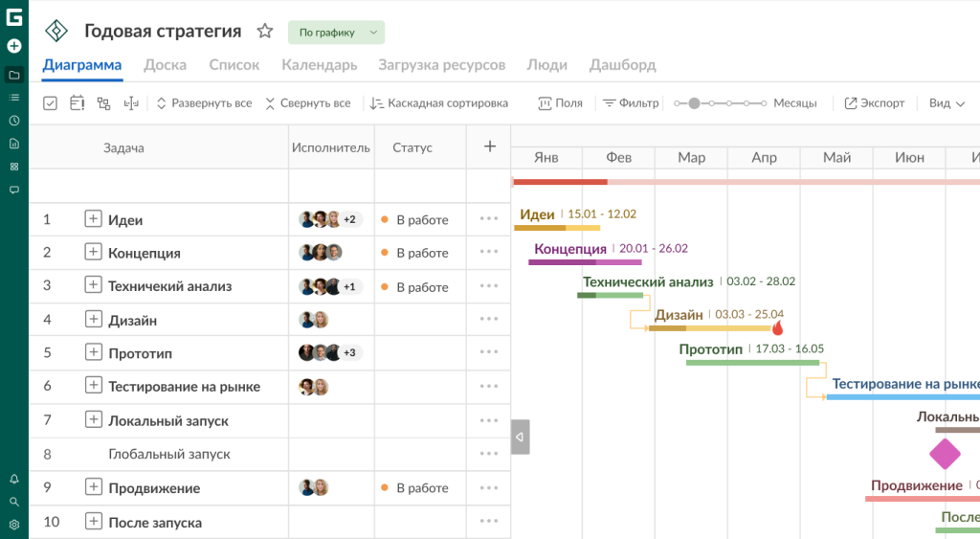This screenshot has height=539, width=980.
Task: Collapse the task grid with the arrow handle
Action: pos(520,437)
